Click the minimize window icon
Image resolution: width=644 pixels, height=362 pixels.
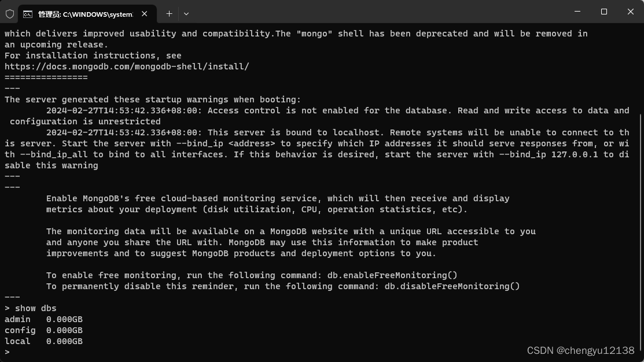point(577,12)
